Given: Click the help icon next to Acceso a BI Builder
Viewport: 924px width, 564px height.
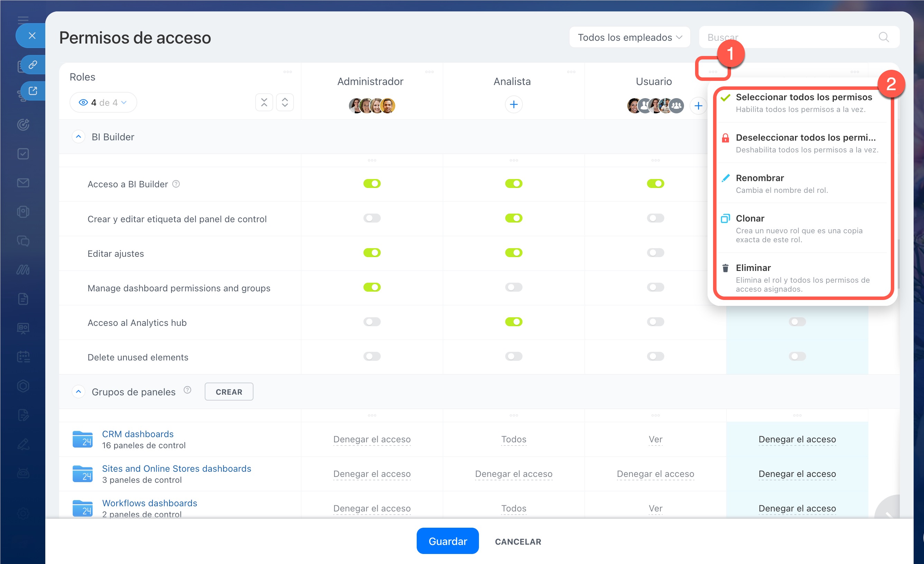Looking at the screenshot, I should point(176,184).
